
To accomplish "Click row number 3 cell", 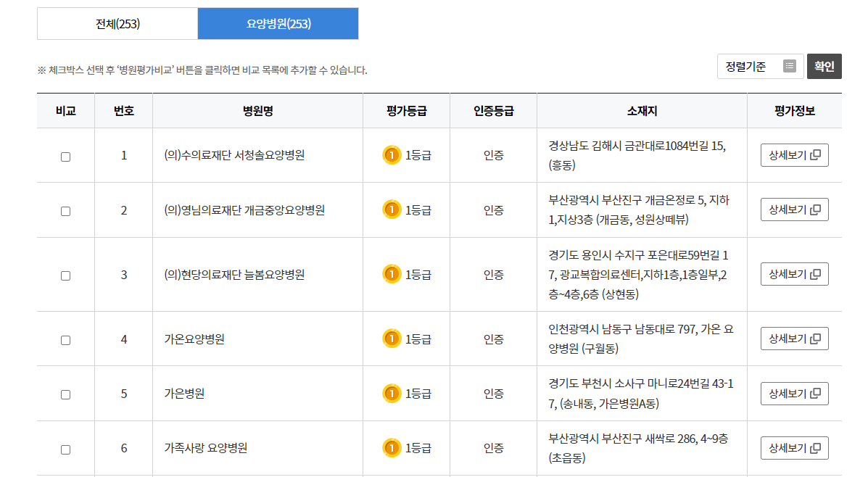I will pos(123,275).
